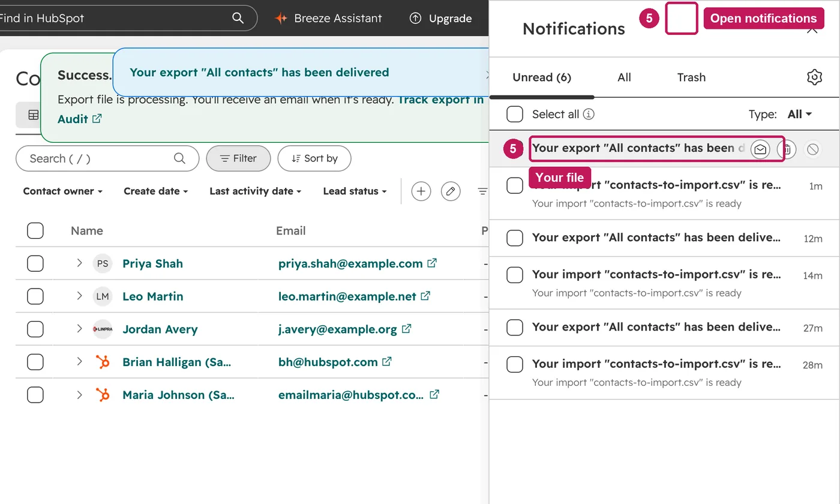This screenshot has height=504, width=840.
Task: Open Leo Martin's contact record
Action: [153, 296]
